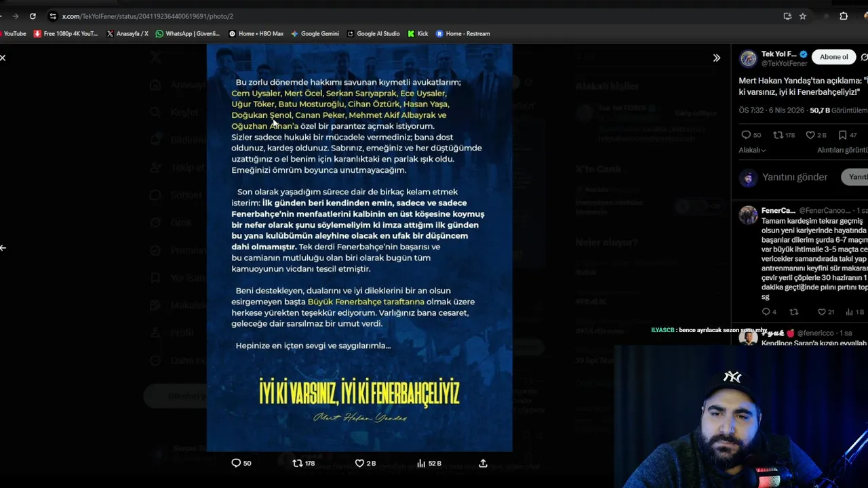Open FenerCa... commenter avatar
This screenshot has width=868, height=488.
(748, 215)
